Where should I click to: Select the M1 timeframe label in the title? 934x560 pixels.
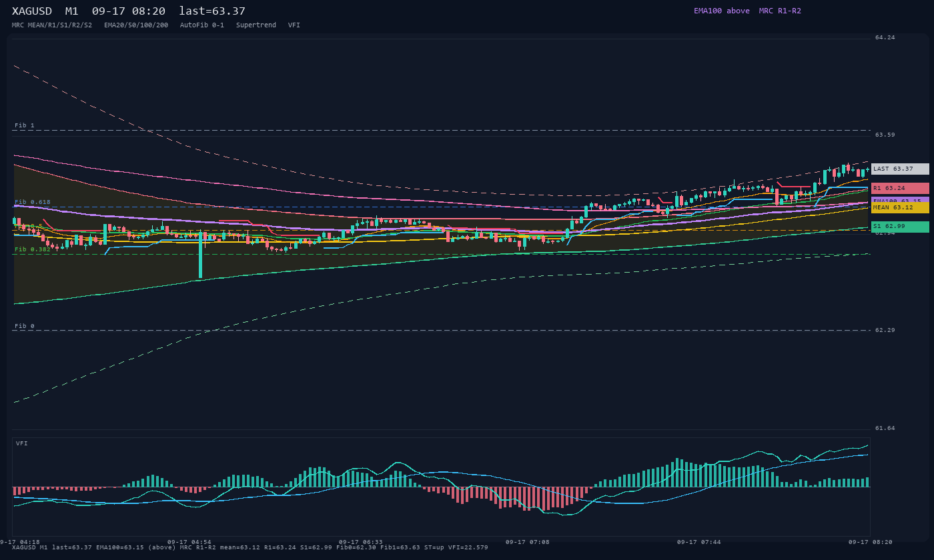[x=72, y=11]
